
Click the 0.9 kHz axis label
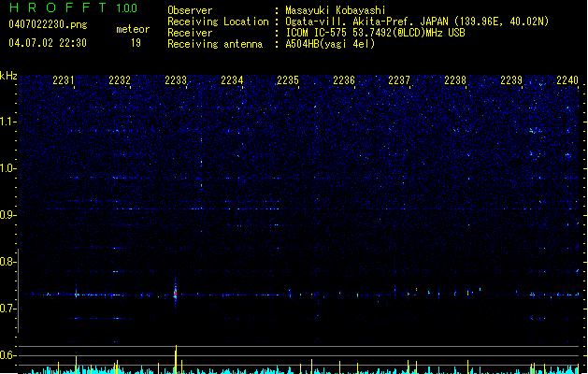click(x=7, y=215)
